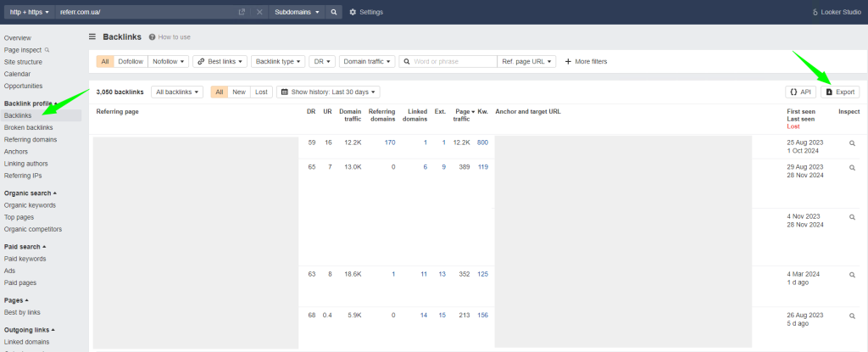Image resolution: width=868 pixels, height=352 pixels.
Task: Switch to the New backlinks toggle
Action: (x=239, y=92)
